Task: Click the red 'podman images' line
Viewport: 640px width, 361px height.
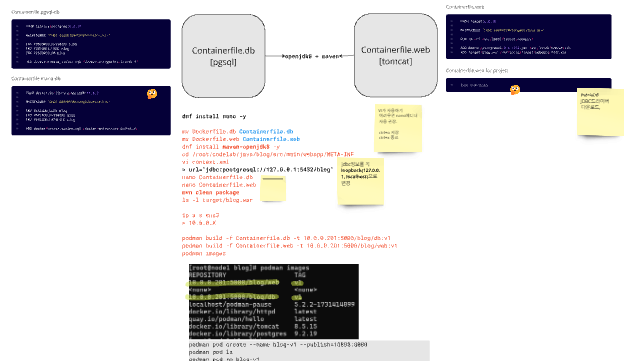Action: click(x=204, y=254)
